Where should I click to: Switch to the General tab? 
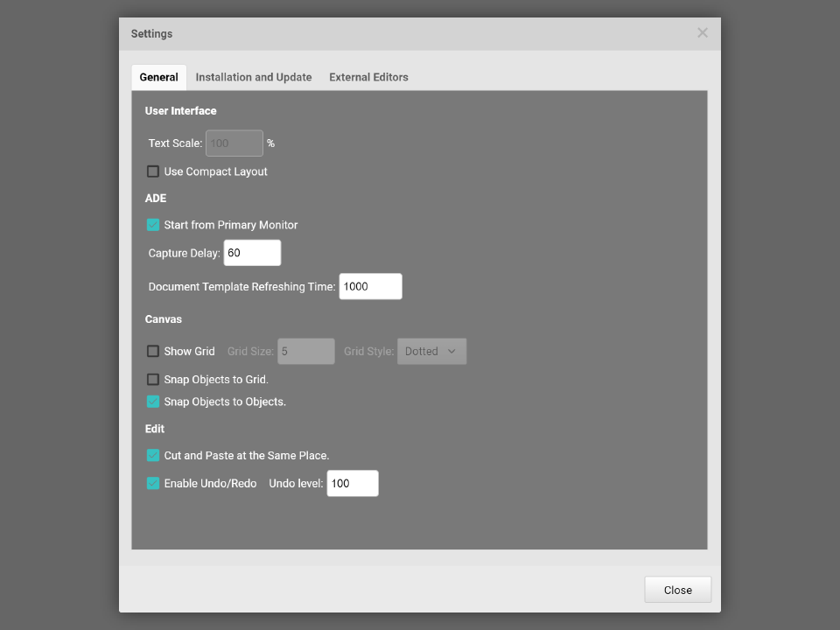click(158, 77)
